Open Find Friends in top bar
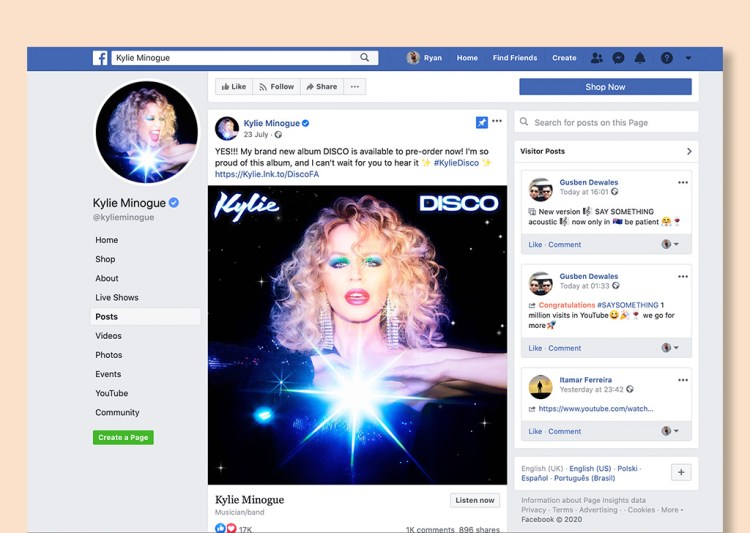Viewport: 750px width, 533px height. (x=515, y=58)
